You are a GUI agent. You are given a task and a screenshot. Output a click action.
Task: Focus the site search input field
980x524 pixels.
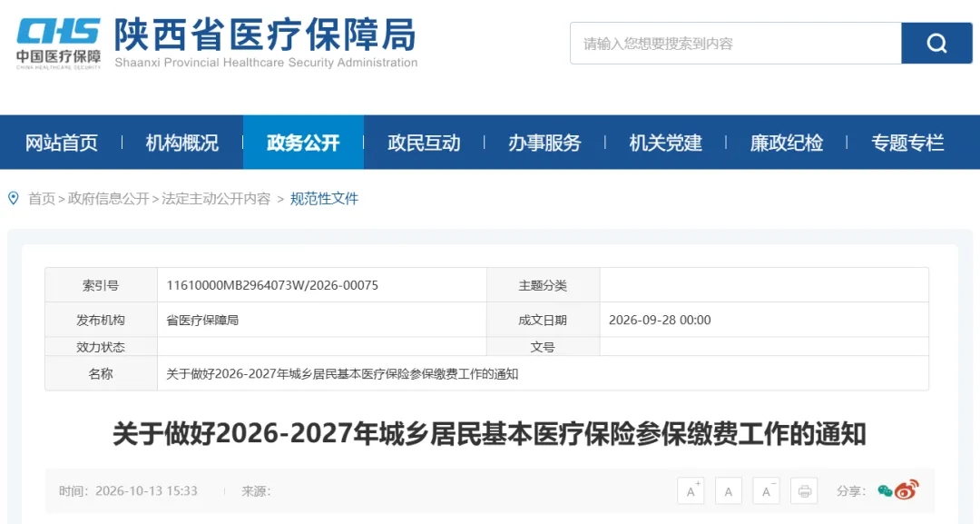click(736, 44)
